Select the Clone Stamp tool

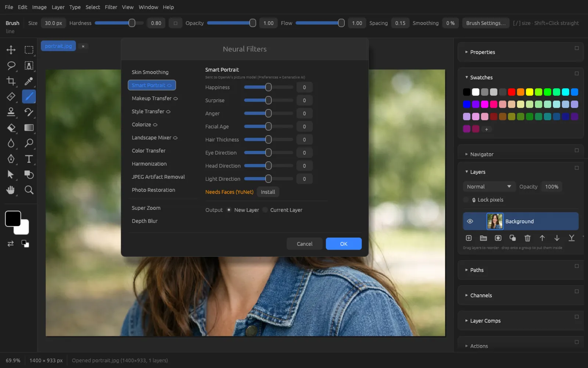(x=11, y=112)
